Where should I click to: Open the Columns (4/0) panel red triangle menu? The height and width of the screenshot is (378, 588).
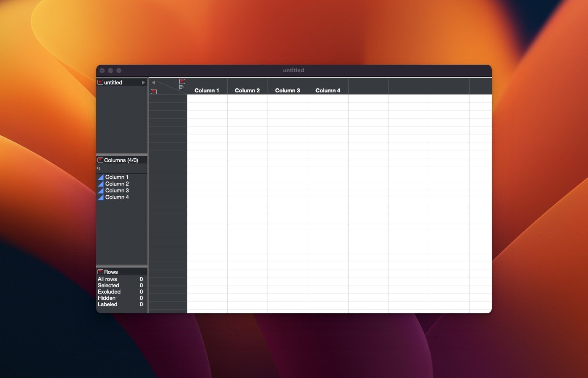(100, 160)
